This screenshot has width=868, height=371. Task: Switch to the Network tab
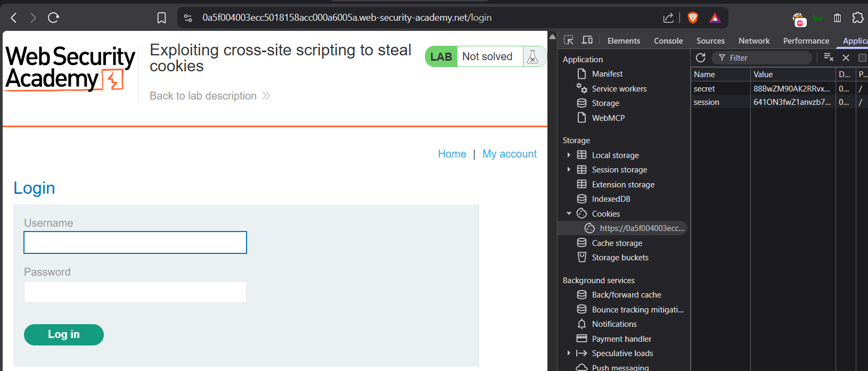point(754,40)
